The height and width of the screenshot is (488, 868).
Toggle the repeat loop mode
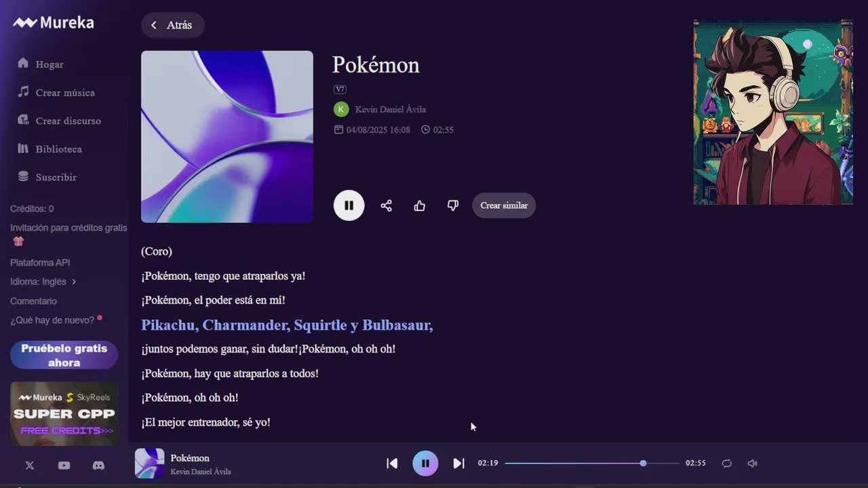pyautogui.click(x=726, y=464)
